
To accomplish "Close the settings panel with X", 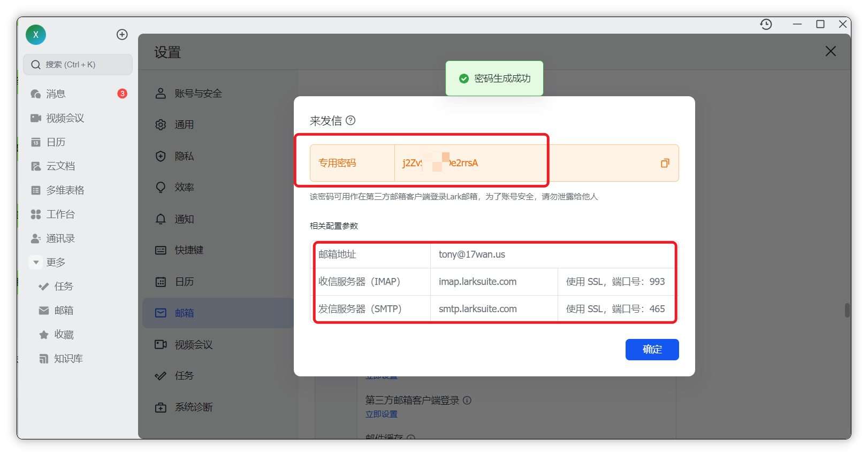I will click(x=830, y=51).
